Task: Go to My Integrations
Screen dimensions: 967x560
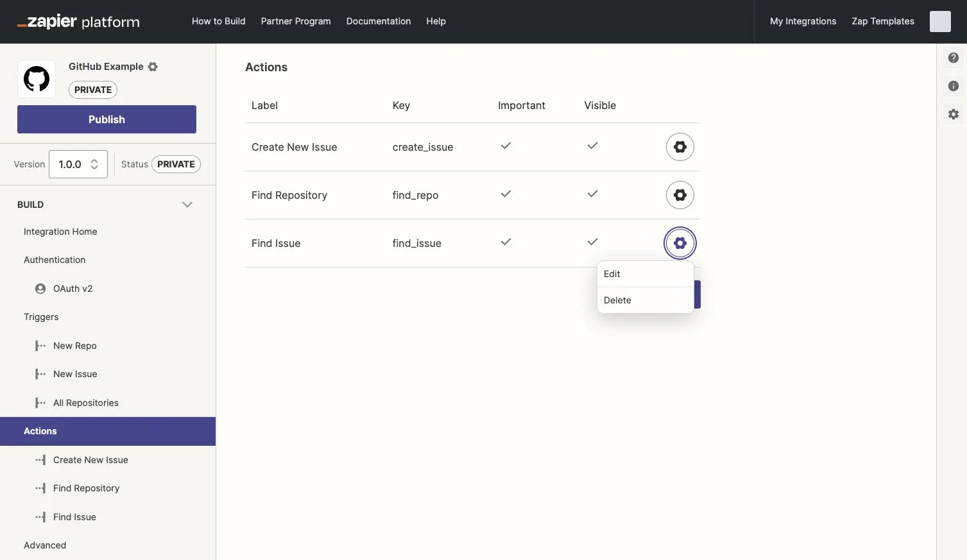Action: pyautogui.click(x=803, y=21)
